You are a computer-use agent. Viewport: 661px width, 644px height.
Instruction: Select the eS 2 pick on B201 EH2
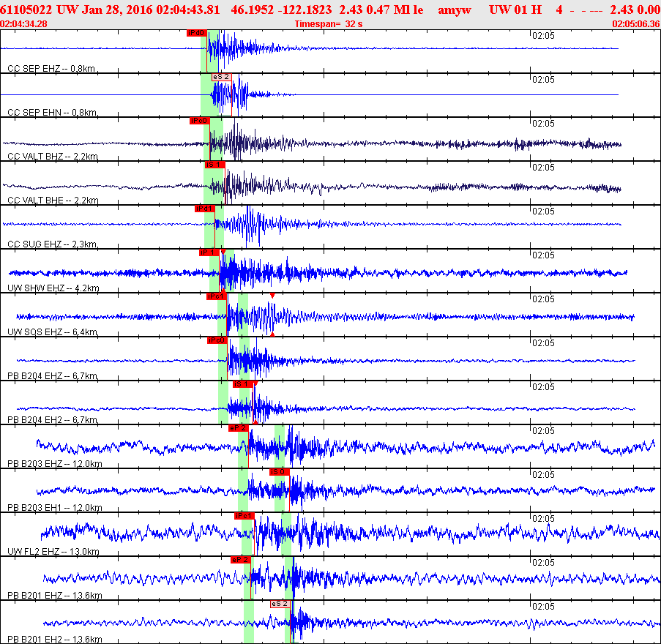280,604
